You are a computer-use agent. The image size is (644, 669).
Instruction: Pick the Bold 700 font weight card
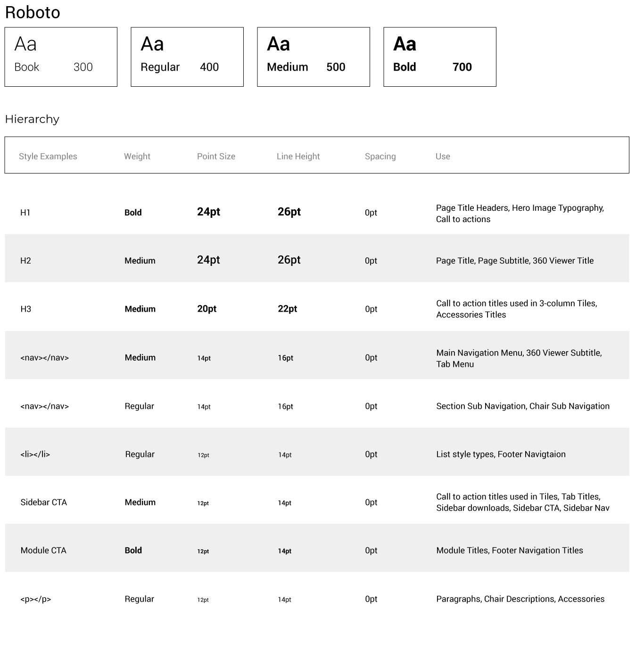[x=440, y=57]
